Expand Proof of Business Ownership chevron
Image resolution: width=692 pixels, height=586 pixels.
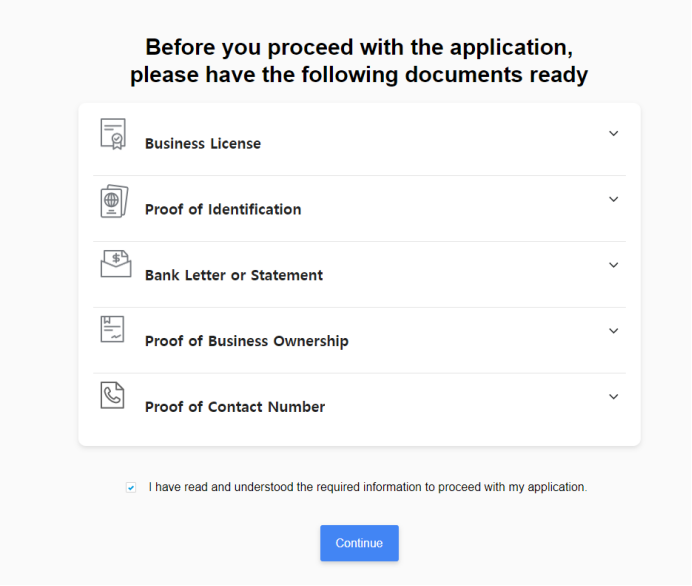click(x=613, y=331)
